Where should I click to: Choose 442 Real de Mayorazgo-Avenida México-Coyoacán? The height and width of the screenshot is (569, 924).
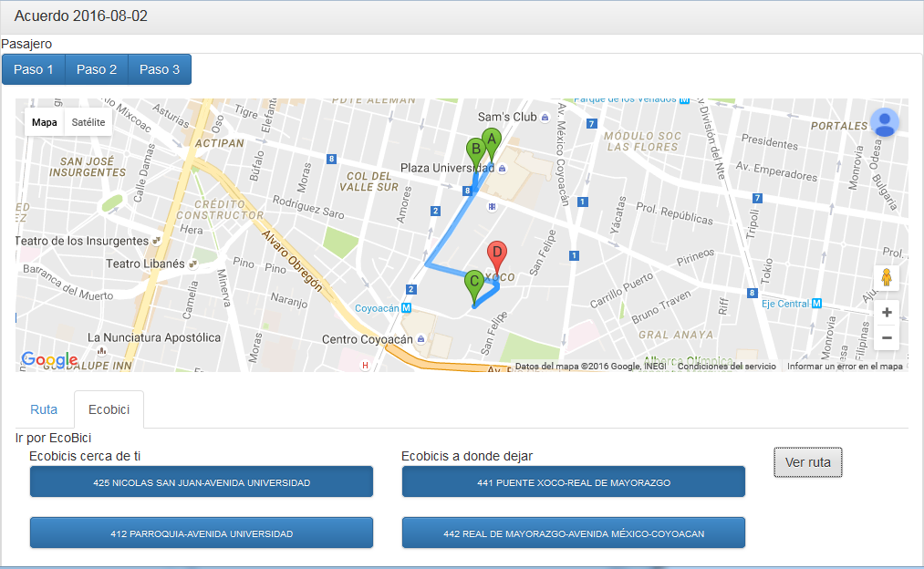[x=574, y=533]
